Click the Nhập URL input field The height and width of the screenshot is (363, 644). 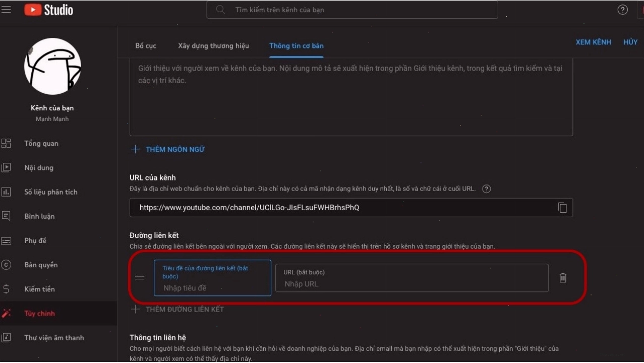pyautogui.click(x=412, y=278)
